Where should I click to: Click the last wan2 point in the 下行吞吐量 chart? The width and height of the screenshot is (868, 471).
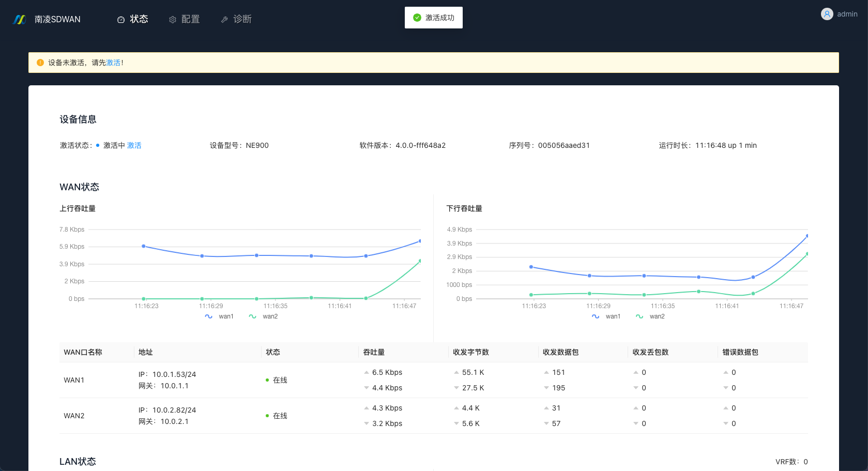pos(807,254)
